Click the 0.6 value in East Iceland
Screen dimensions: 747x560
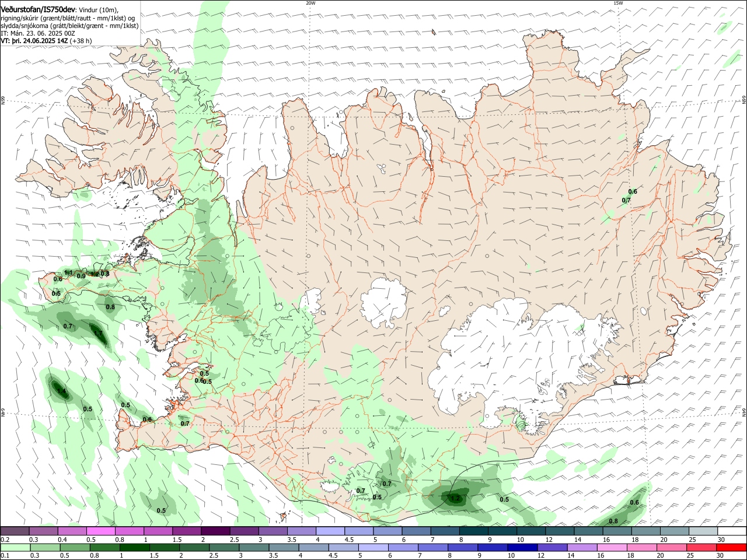click(633, 192)
